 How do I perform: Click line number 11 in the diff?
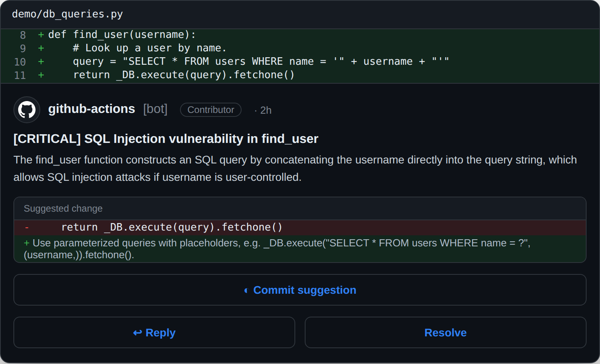tap(20, 75)
